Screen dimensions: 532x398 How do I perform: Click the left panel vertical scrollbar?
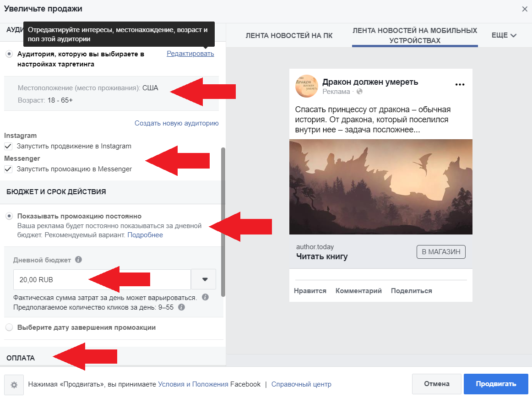pos(223,220)
